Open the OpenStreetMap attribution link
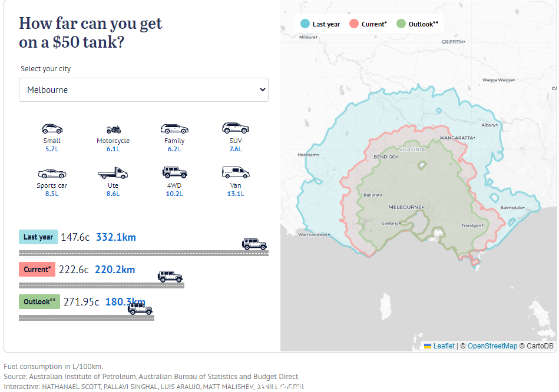559x392 pixels. (x=492, y=346)
